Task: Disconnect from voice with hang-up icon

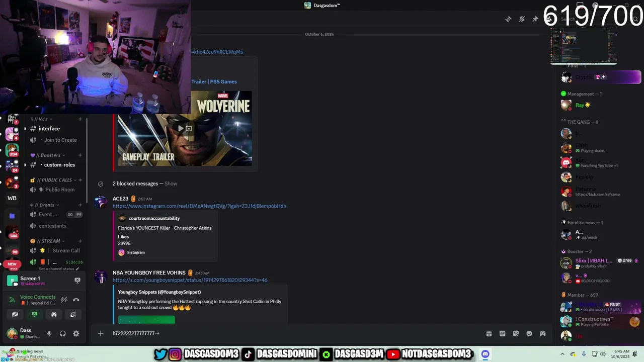Action: click(76, 300)
